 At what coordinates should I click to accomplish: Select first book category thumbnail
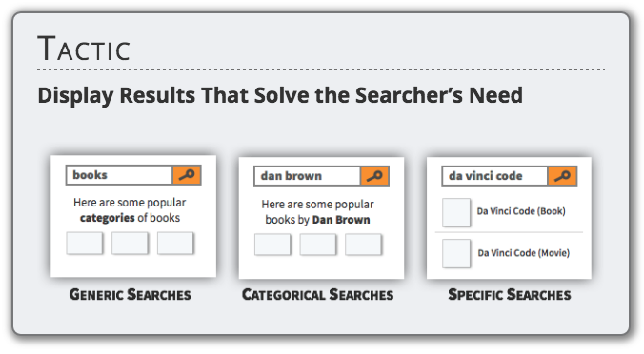tap(85, 244)
